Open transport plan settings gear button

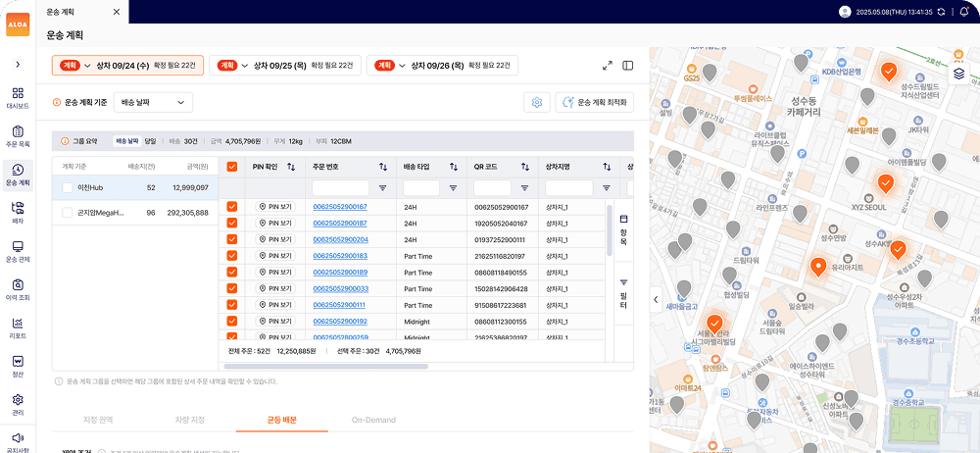pyautogui.click(x=536, y=102)
